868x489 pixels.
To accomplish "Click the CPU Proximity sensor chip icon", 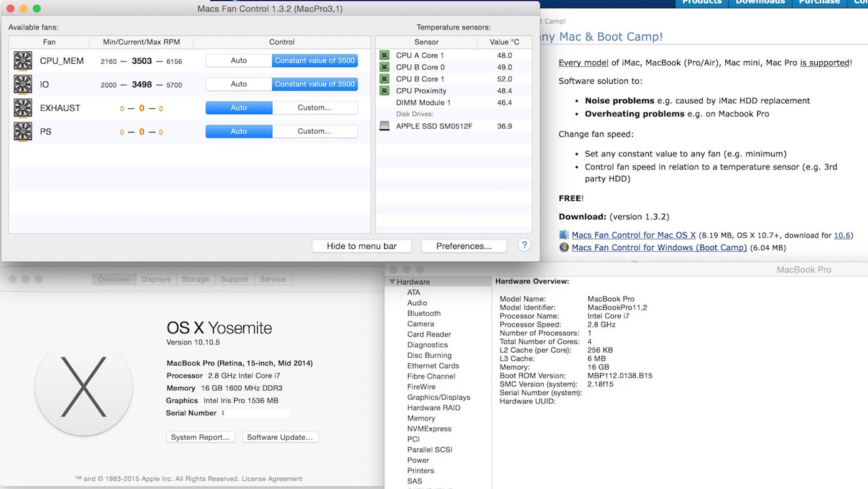I will [x=384, y=91].
